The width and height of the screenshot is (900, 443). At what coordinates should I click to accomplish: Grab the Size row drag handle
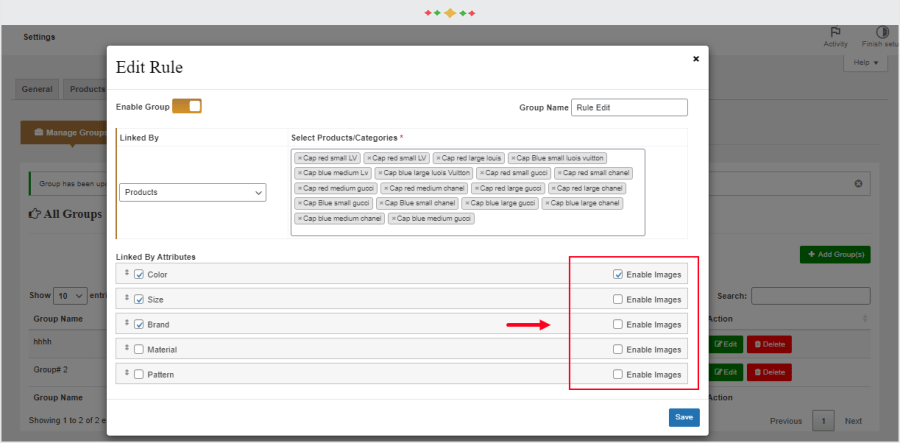tap(127, 298)
